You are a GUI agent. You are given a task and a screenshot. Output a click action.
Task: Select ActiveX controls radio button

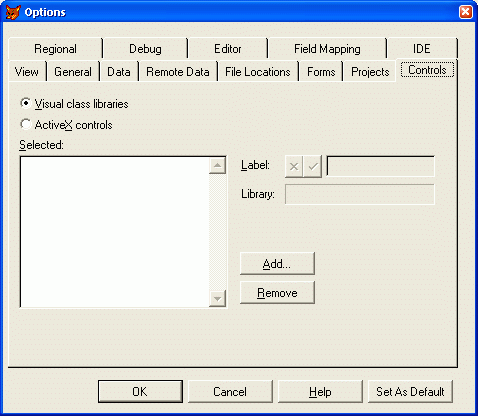click(x=25, y=124)
